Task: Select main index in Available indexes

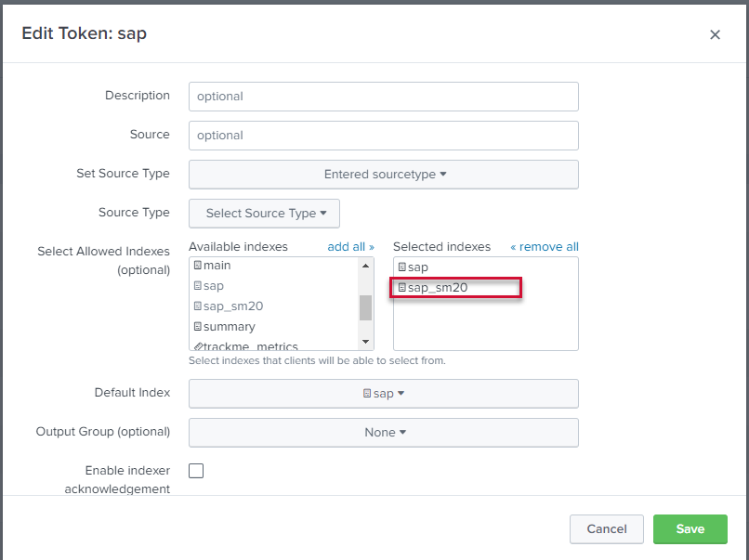Action: (217, 266)
